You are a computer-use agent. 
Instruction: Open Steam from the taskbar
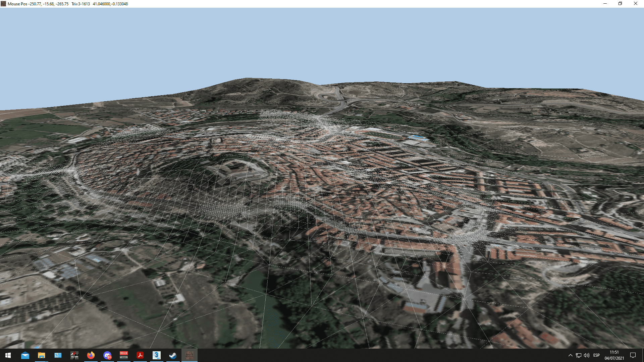click(x=173, y=355)
